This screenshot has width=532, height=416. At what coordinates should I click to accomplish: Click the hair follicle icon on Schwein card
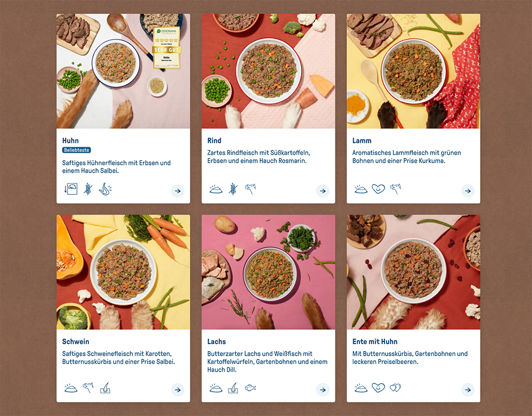tap(105, 388)
